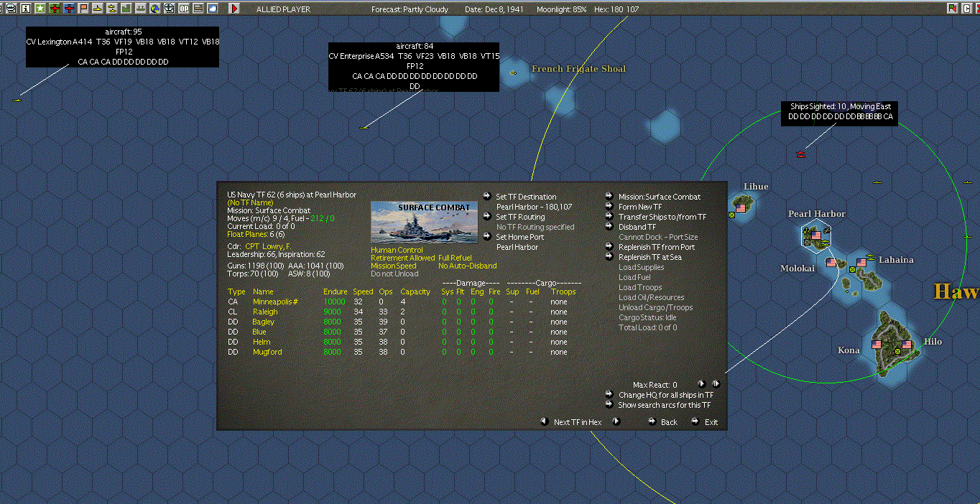Click the Endure column header
The height and width of the screenshot is (504, 980).
click(x=336, y=291)
